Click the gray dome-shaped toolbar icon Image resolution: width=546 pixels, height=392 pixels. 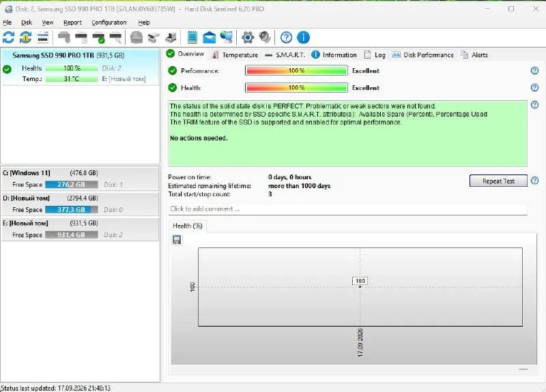pyautogui.click(x=136, y=37)
